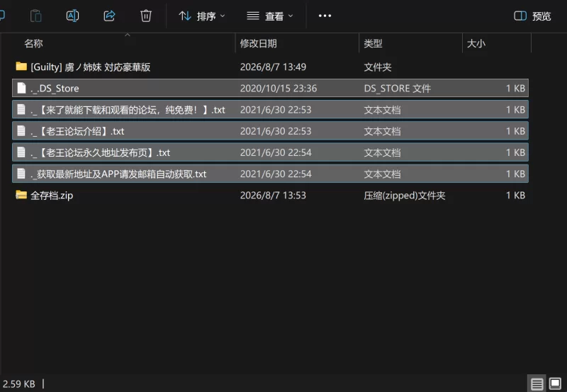Open the 查看 view dropdown

(x=270, y=16)
